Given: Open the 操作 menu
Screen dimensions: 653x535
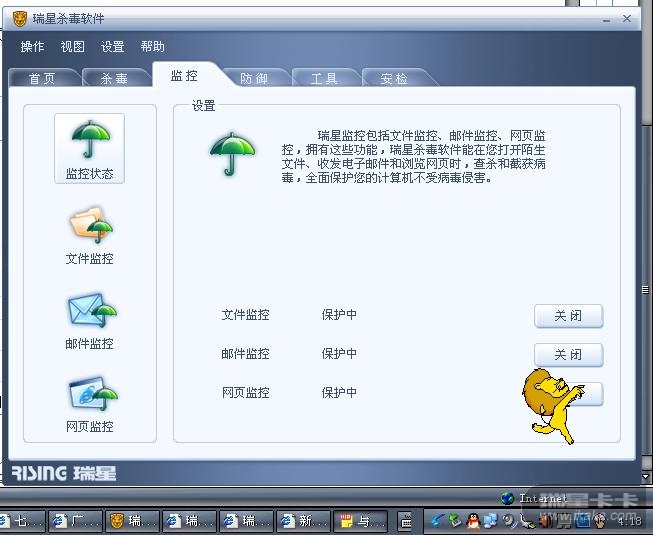Looking at the screenshot, I should (32, 46).
